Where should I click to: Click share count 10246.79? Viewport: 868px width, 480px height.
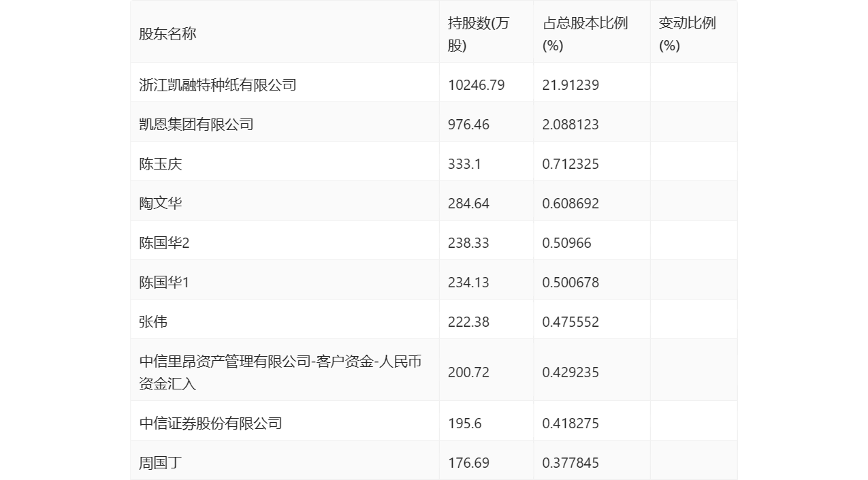point(477,85)
